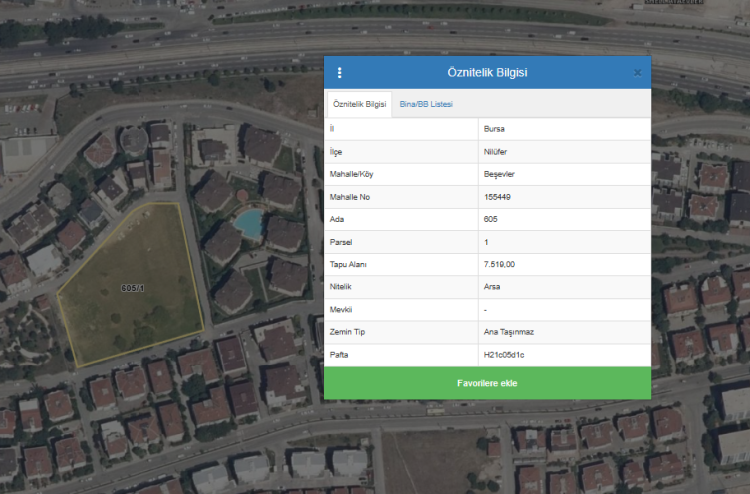
Task: Click the Mevkii row label
Action: pyautogui.click(x=341, y=309)
